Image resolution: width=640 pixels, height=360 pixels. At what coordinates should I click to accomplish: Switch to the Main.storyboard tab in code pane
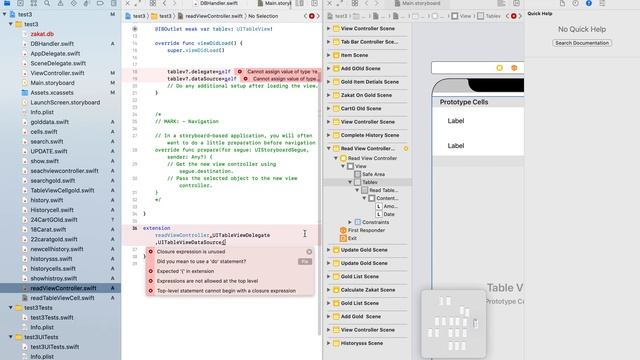(274, 3)
